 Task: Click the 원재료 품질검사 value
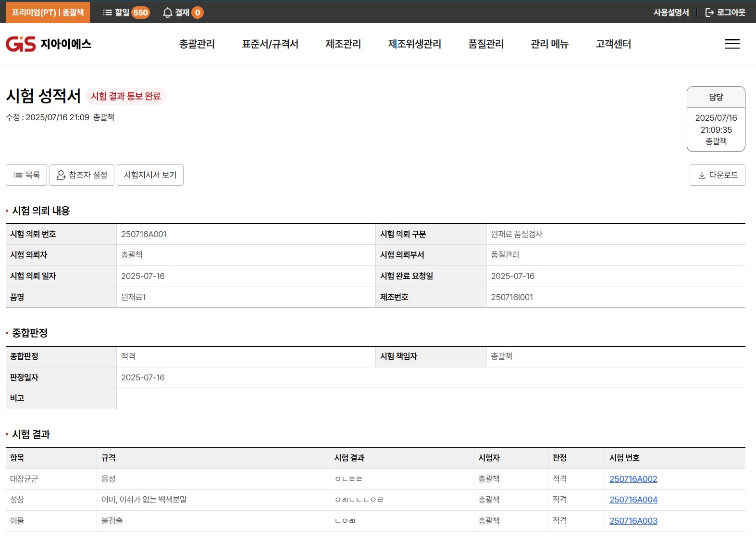point(517,234)
